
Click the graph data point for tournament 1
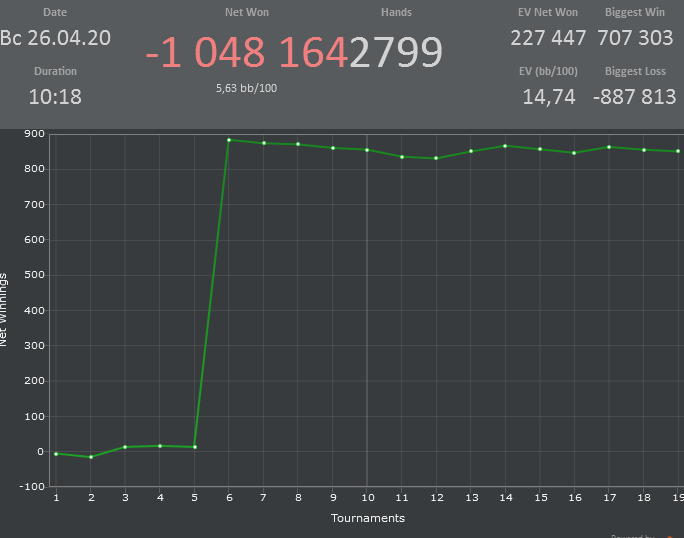pyautogui.click(x=56, y=454)
